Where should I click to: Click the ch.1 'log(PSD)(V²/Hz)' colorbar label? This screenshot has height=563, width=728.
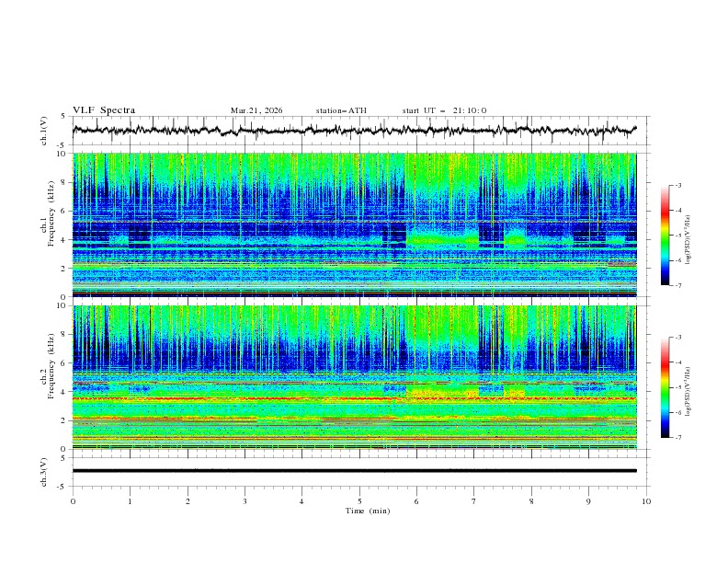(x=688, y=240)
